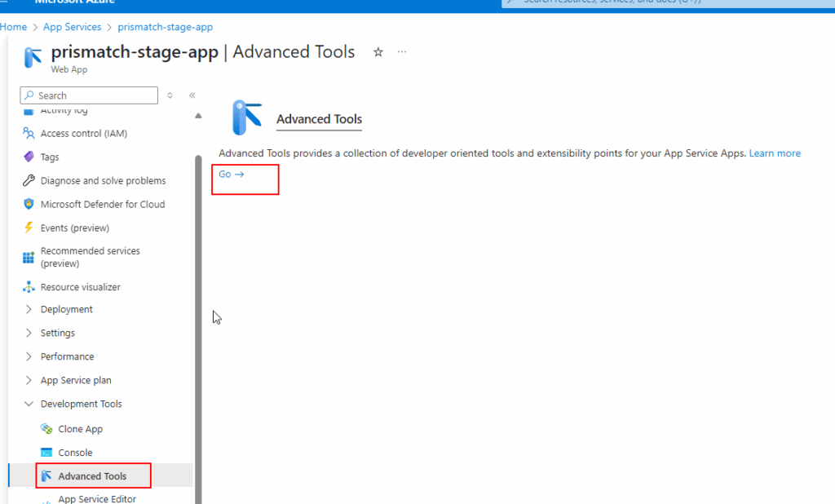Open the Access control (IAM) icon
Viewport: 835px width, 504px height.
point(29,133)
